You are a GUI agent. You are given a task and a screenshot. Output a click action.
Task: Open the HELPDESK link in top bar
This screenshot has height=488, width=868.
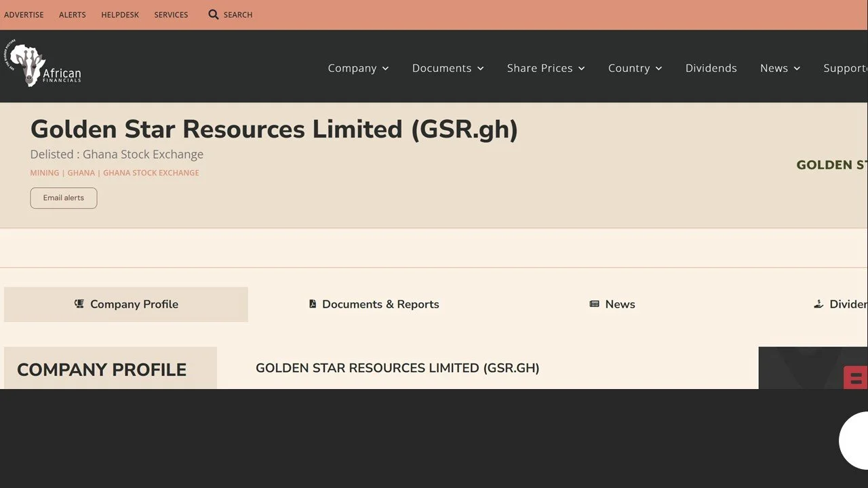(120, 15)
